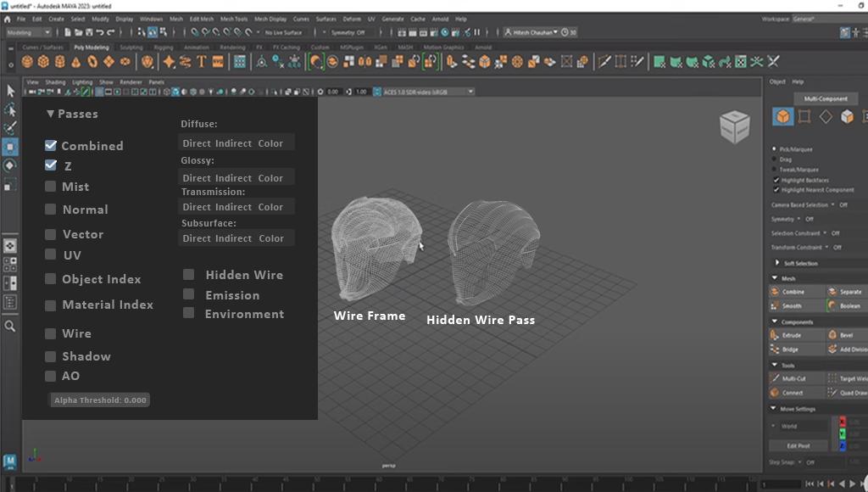
Task: Select the Bridge tool
Action: [795, 349]
